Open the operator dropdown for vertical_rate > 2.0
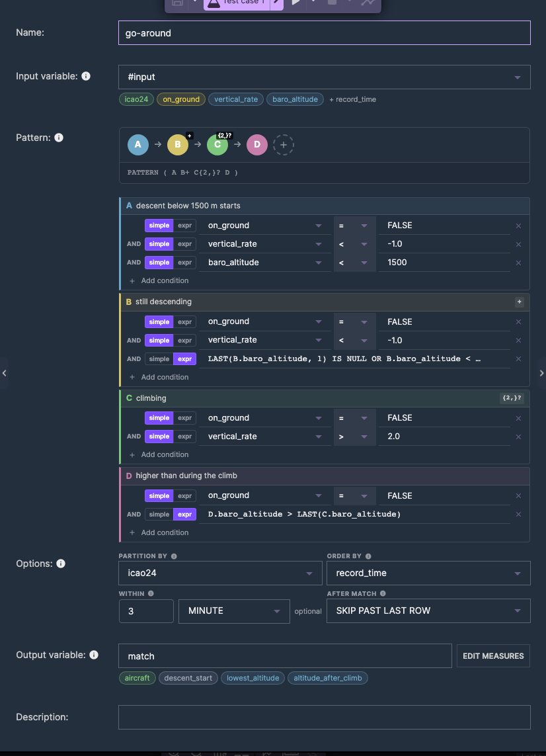The width and height of the screenshot is (546, 756). pos(354,437)
